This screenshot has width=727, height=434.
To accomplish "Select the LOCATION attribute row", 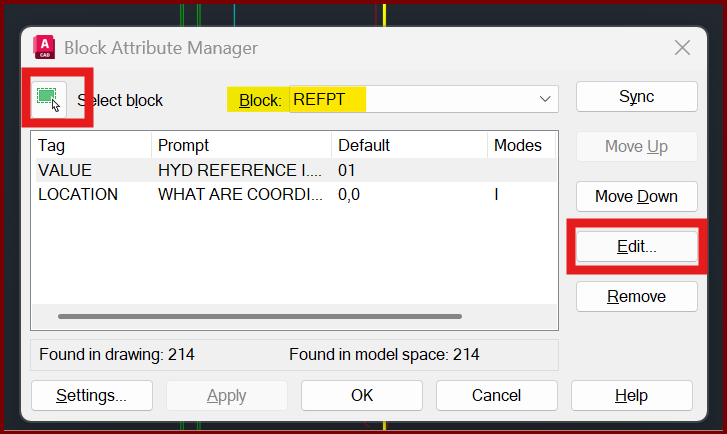I will click(x=296, y=194).
